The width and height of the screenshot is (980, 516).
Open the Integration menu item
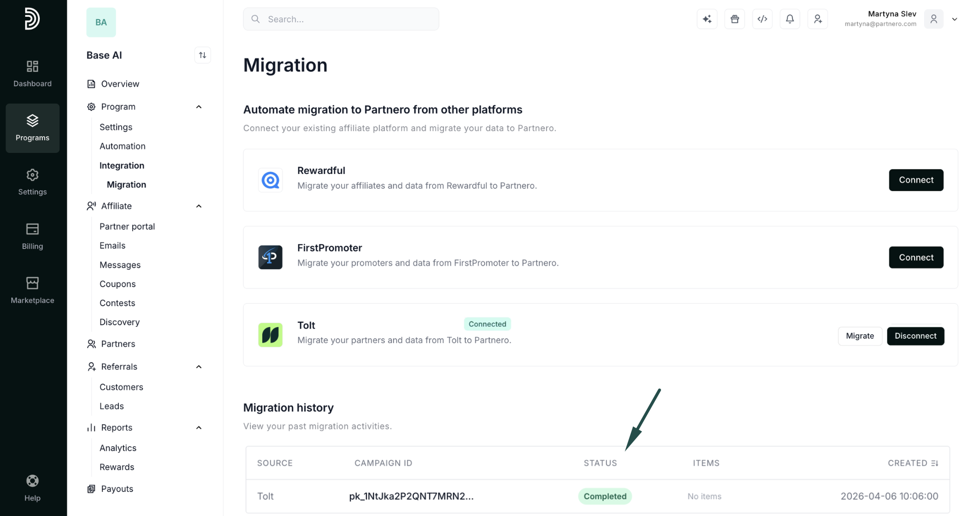[122, 166]
